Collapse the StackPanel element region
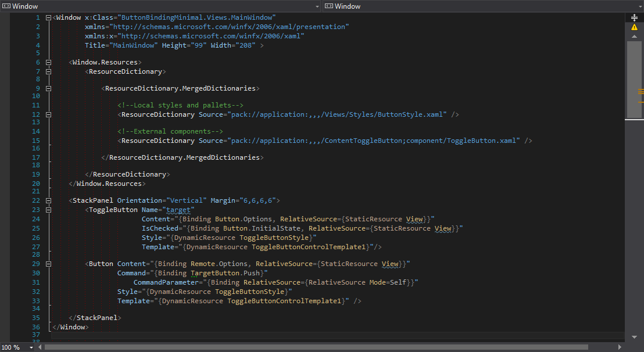The image size is (644, 352). coord(48,200)
